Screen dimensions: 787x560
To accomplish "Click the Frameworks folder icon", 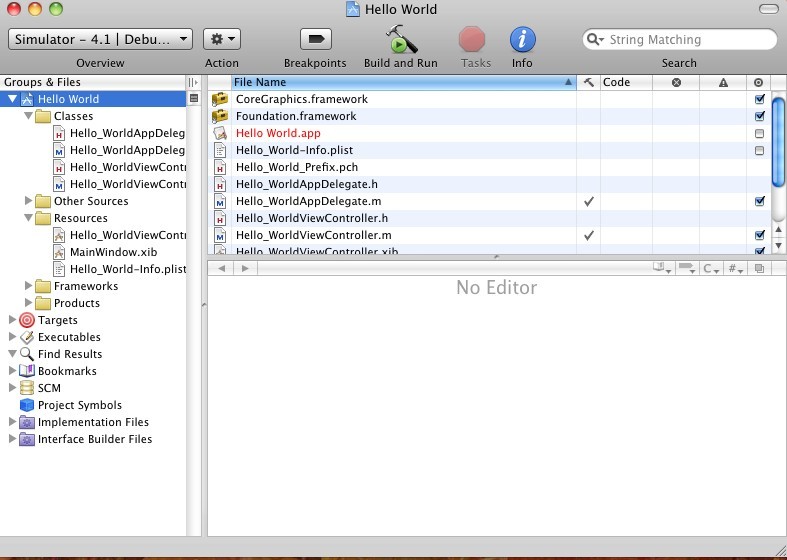I will click(x=43, y=286).
